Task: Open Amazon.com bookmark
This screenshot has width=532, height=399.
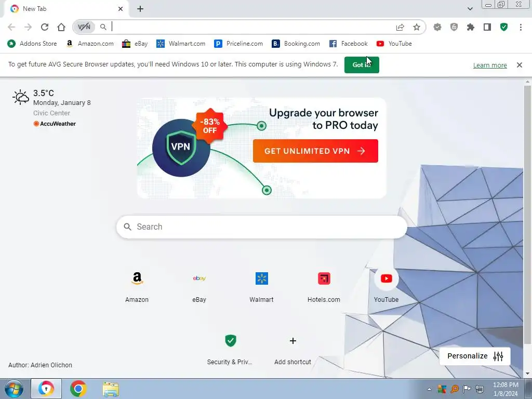Action: [x=90, y=44]
